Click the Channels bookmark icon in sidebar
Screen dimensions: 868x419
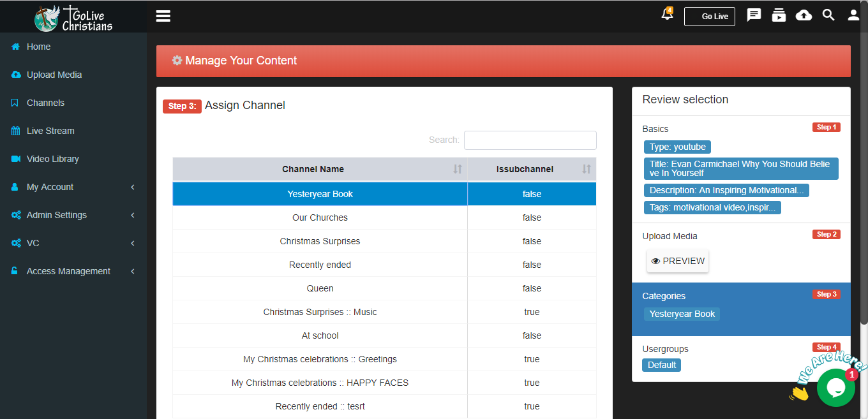[x=15, y=103]
